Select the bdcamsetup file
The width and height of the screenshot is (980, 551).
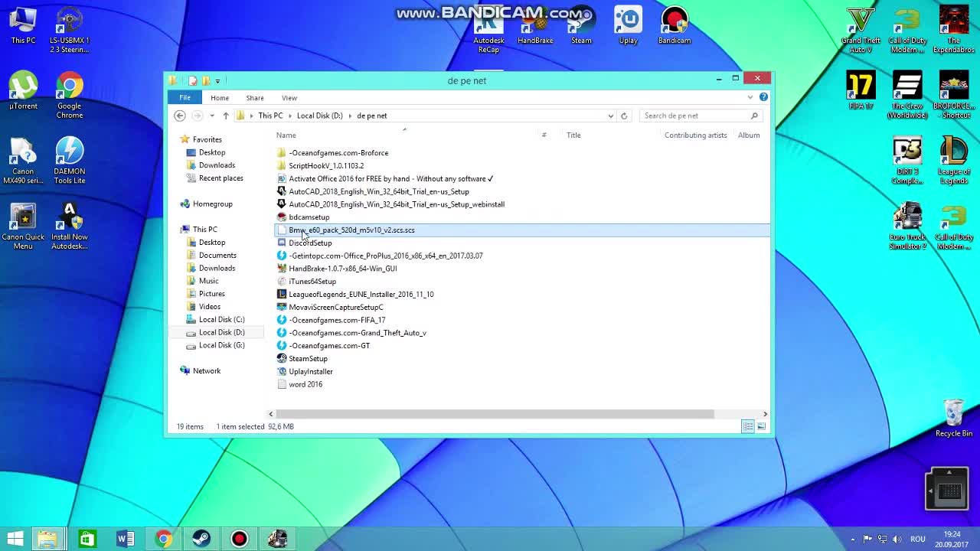coord(309,217)
